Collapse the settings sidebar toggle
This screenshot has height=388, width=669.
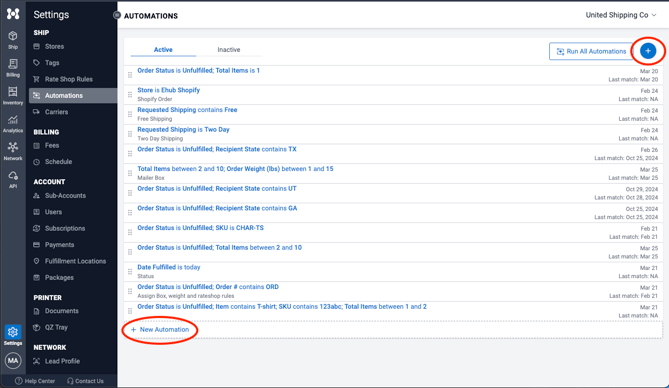(x=116, y=15)
